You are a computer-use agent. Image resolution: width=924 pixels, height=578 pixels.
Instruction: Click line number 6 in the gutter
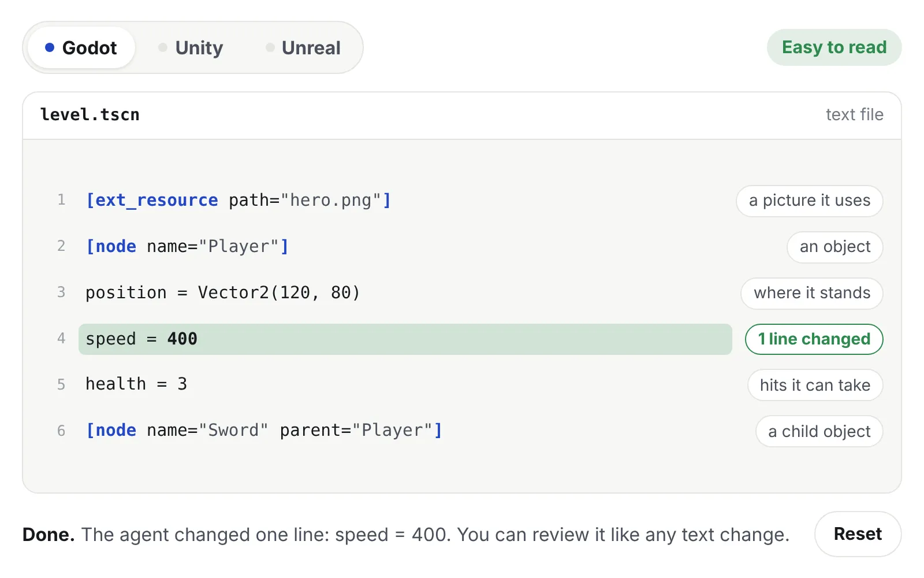point(61,431)
